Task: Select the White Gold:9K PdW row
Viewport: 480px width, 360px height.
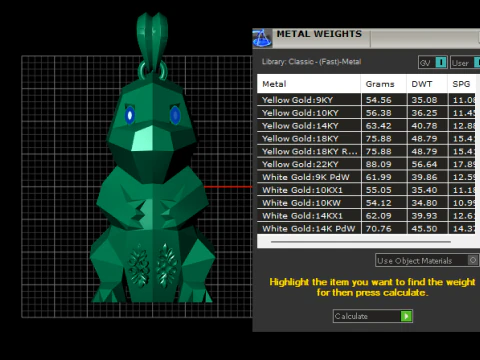Action: point(366,177)
